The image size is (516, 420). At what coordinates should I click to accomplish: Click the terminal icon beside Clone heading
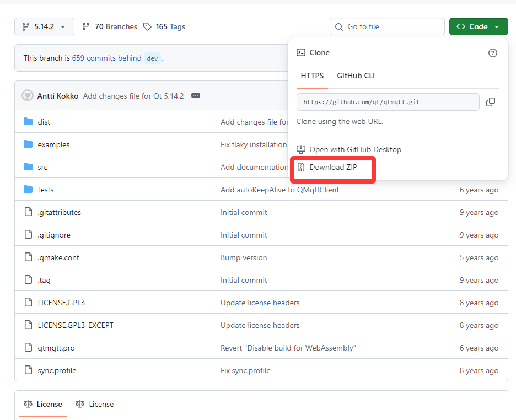(301, 52)
